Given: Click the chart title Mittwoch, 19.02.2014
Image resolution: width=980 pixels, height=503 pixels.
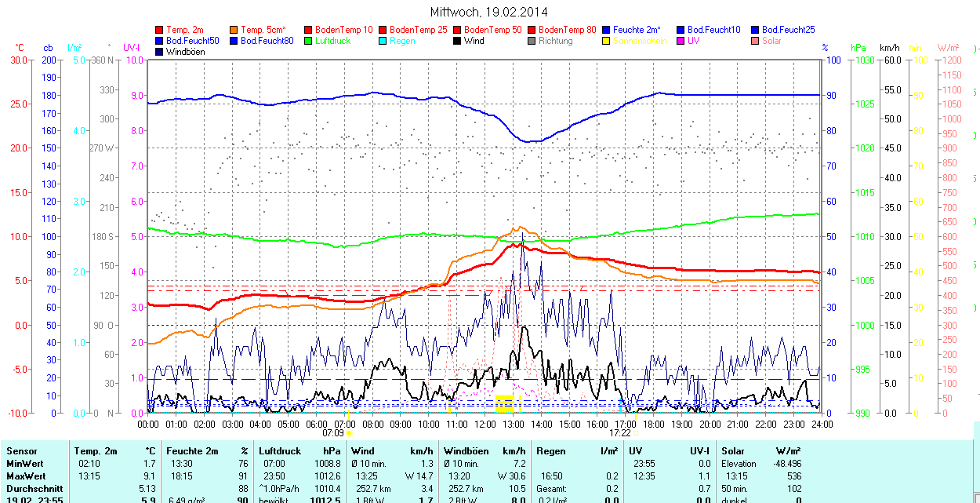Looking at the screenshot, I should point(489,12).
